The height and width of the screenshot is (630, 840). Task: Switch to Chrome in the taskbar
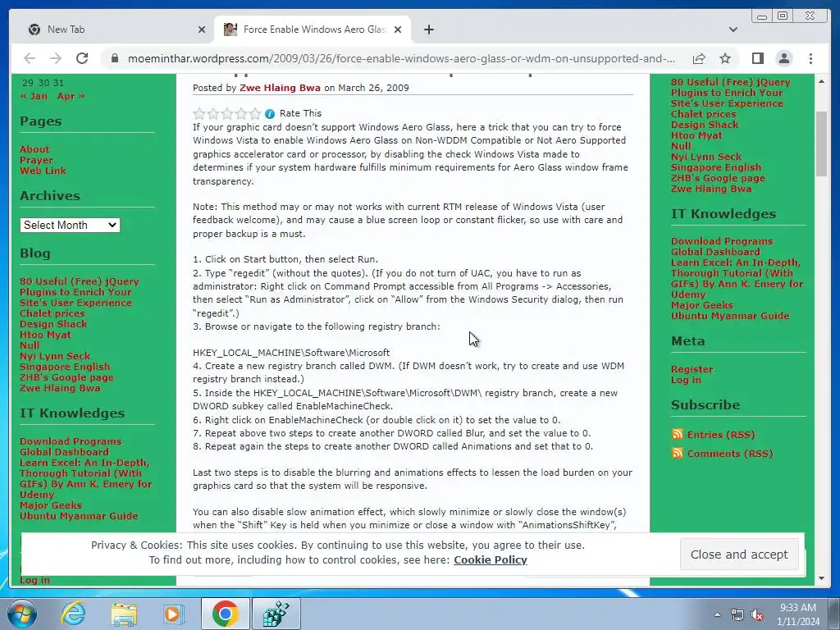(x=225, y=614)
